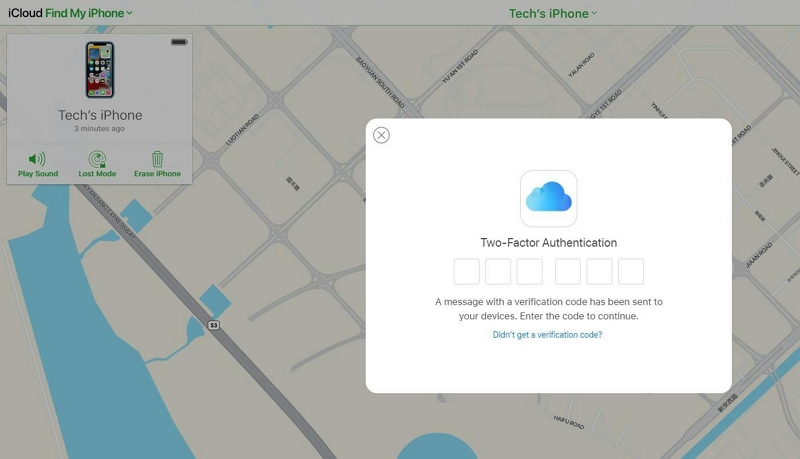Open the Find My iPhone app dropdown

89,13
